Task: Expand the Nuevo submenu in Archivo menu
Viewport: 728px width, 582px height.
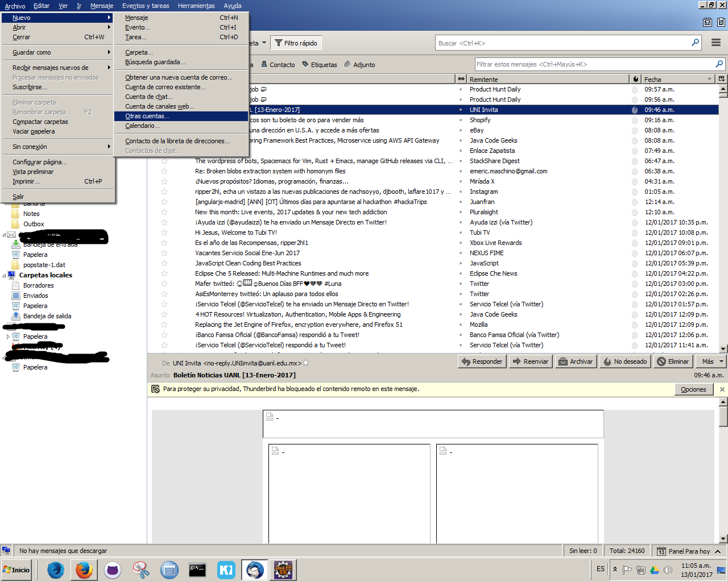Action: point(58,18)
